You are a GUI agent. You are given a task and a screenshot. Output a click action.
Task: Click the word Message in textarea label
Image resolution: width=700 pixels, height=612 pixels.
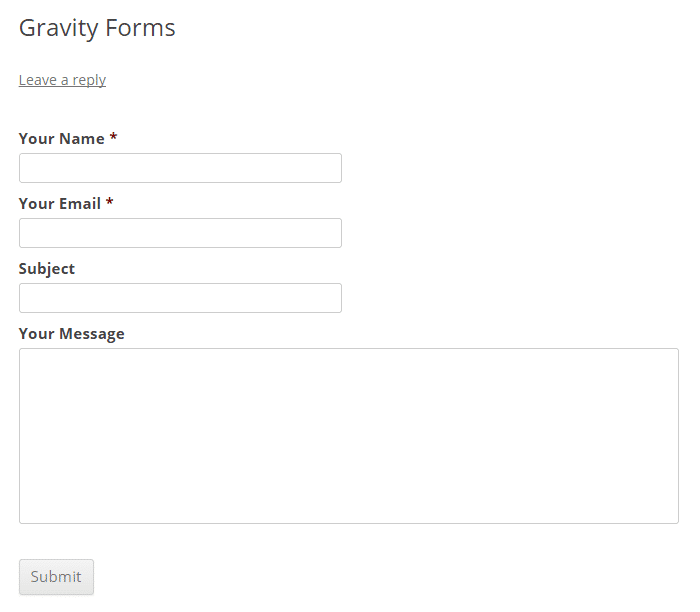92,334
